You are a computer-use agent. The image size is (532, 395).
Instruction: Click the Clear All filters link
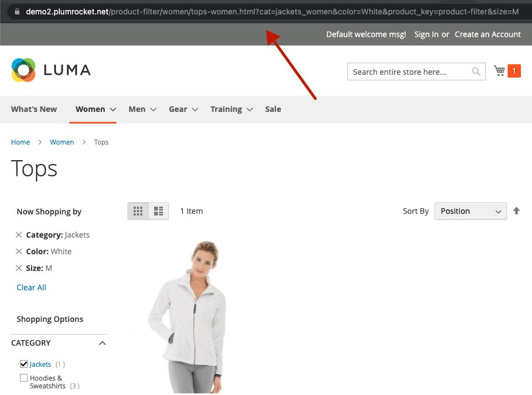[31, 288]
